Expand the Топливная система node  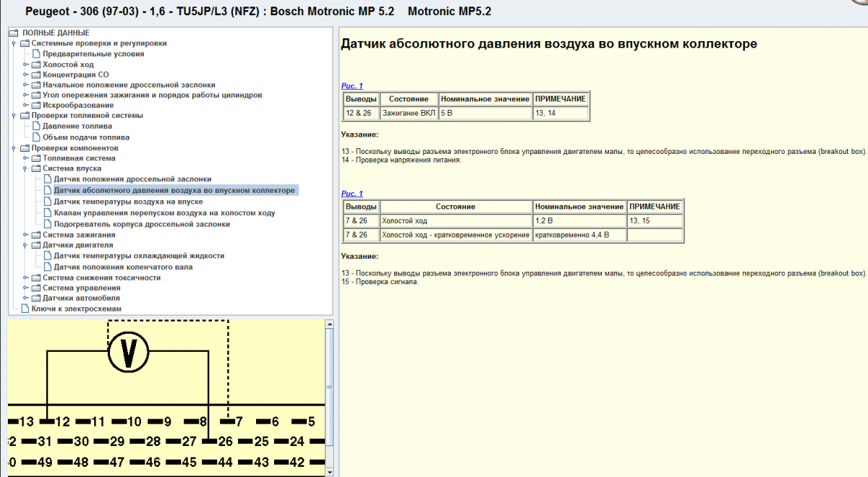point(25,158)
